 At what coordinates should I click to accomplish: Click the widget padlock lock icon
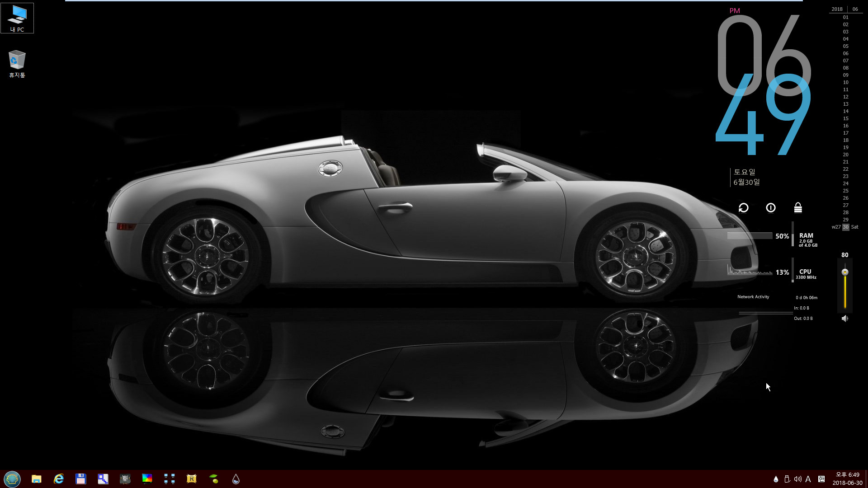(798, 207)
